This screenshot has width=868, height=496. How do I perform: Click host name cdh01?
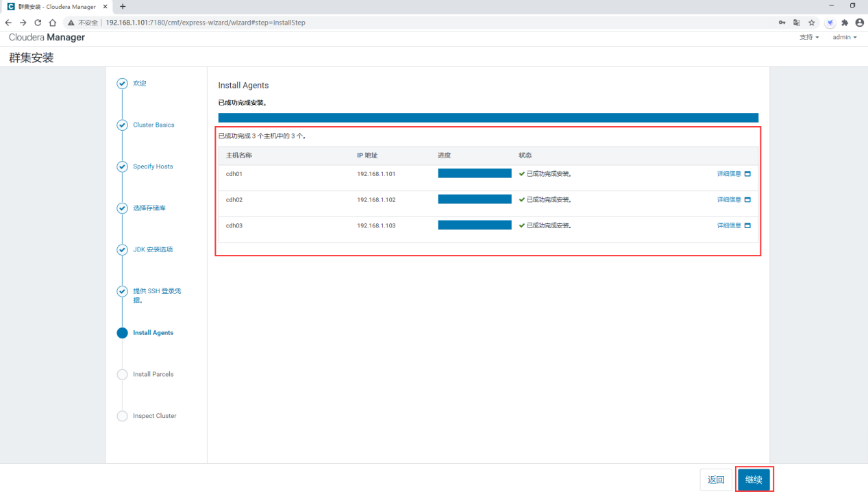pyautogui.click(x=234, y=174)
